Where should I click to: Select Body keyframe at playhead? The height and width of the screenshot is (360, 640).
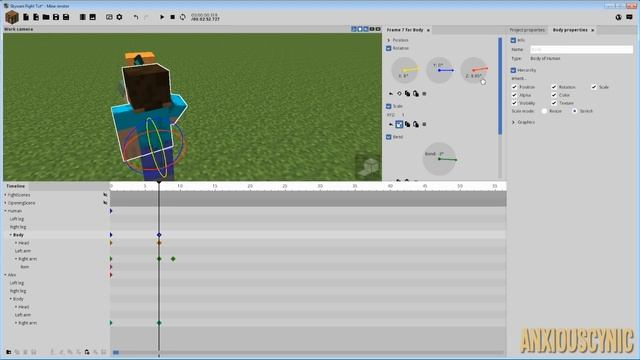pyautogui.click(x=159, y=235)
